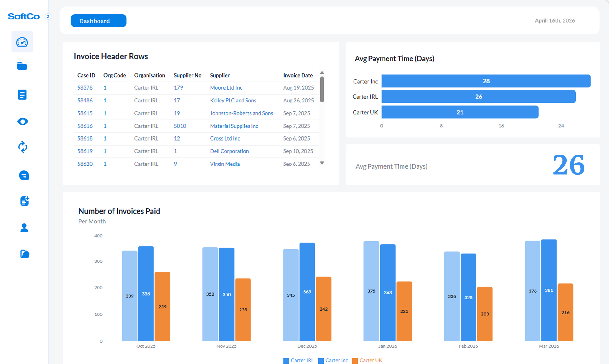Click the add document plus sidebar icon
Screen dimensions: 609x364
pos(25,201)
